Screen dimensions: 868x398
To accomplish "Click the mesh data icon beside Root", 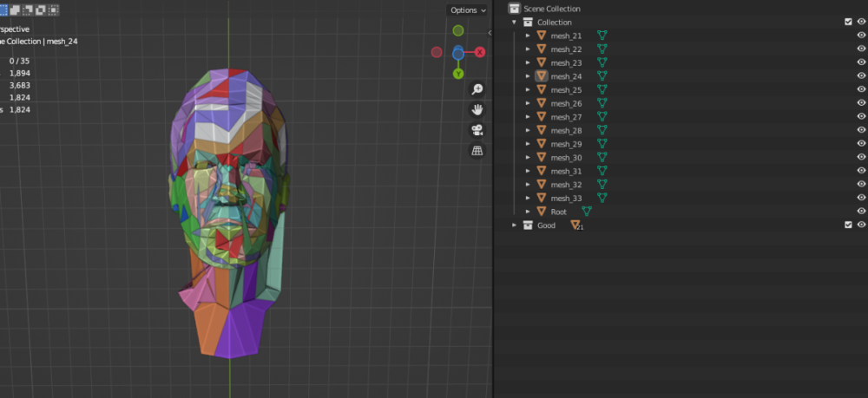I will click(x=587, y=212).
